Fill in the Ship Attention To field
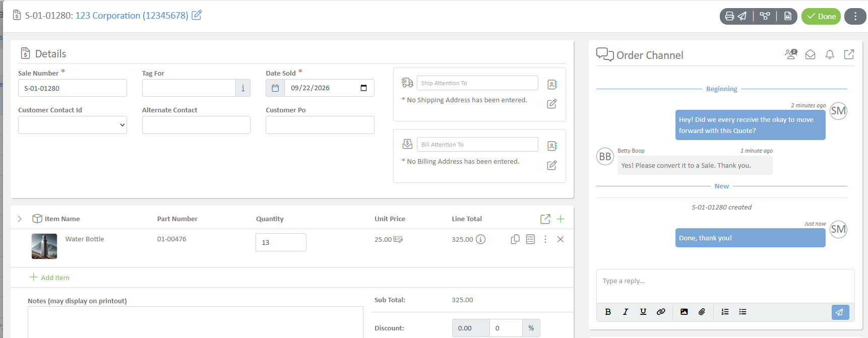This screenshot has height=338, width=868. [477, 83]
